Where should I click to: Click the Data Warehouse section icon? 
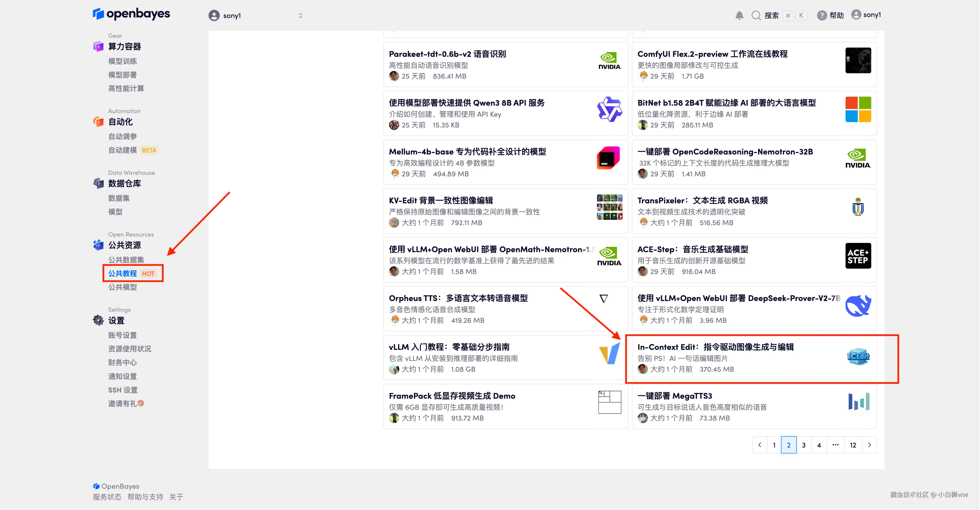(98, 183)
